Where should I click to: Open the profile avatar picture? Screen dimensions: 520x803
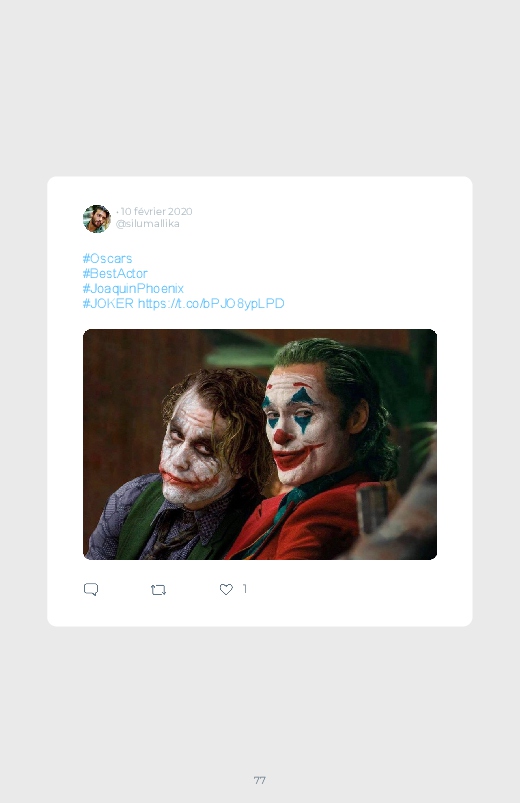(x=97, y=219)
